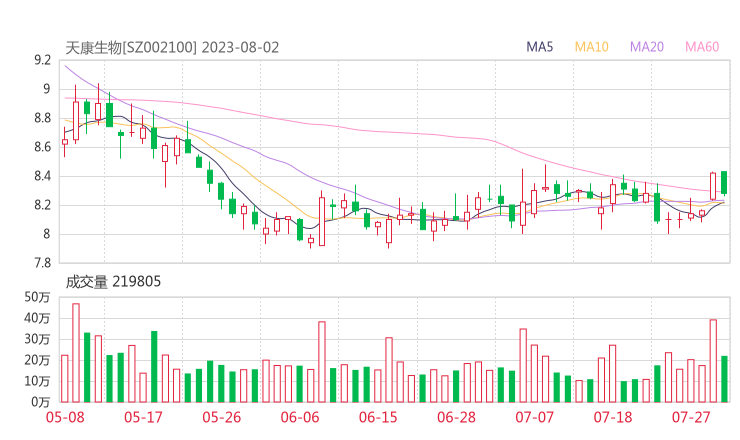740x440 pixels.
Task: Click the 40万 volume axis label
Action: 37,318
